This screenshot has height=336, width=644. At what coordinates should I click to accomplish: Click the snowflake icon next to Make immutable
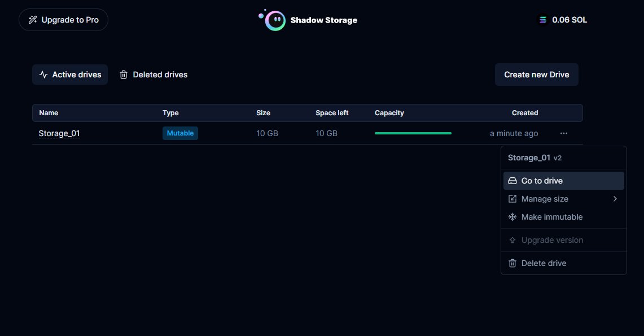point(512,217)
